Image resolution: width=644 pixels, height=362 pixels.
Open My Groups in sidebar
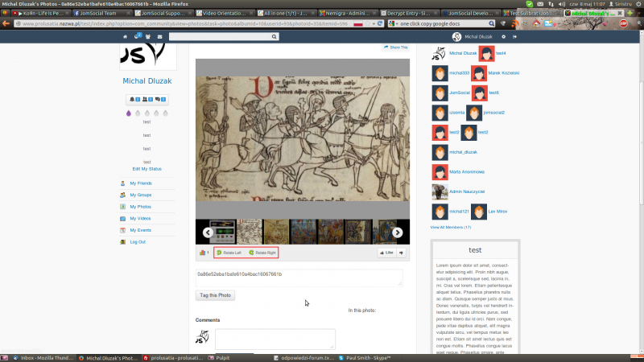pyautogui.click(x=140, y=195)
